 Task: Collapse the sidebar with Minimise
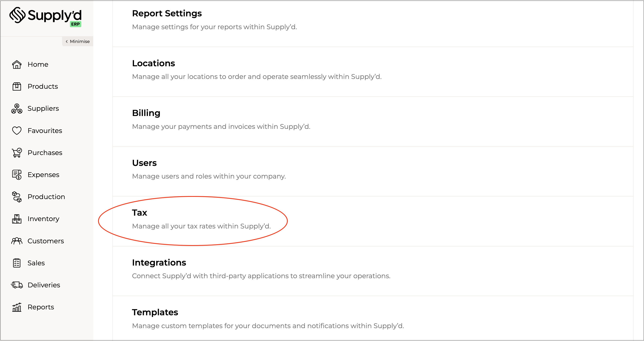click(x=78, y=41)
